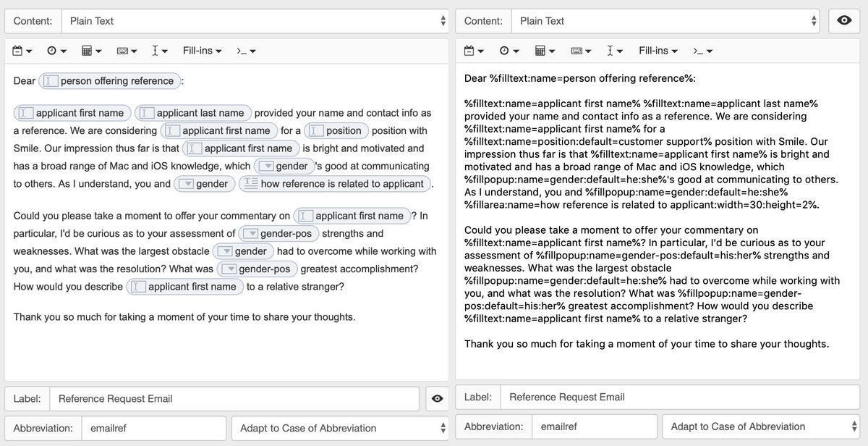Open right panel Content type dropdown
The height and width of the screenshot is (446, 868).
coord(665,21)
